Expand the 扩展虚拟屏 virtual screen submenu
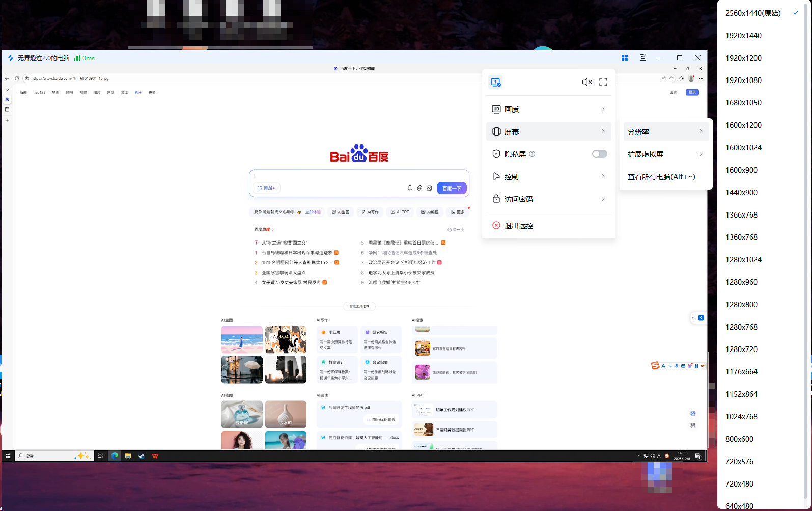Image resolution: width=812 pixels, height=511 pixels. click(666, 154)
